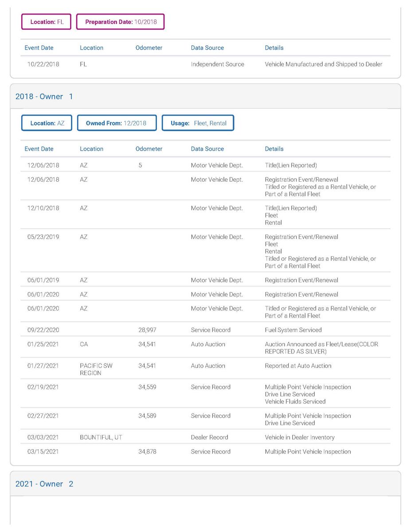The image size is (411, 532).
Task: Click Details header in the FL table
Action: 274,48
